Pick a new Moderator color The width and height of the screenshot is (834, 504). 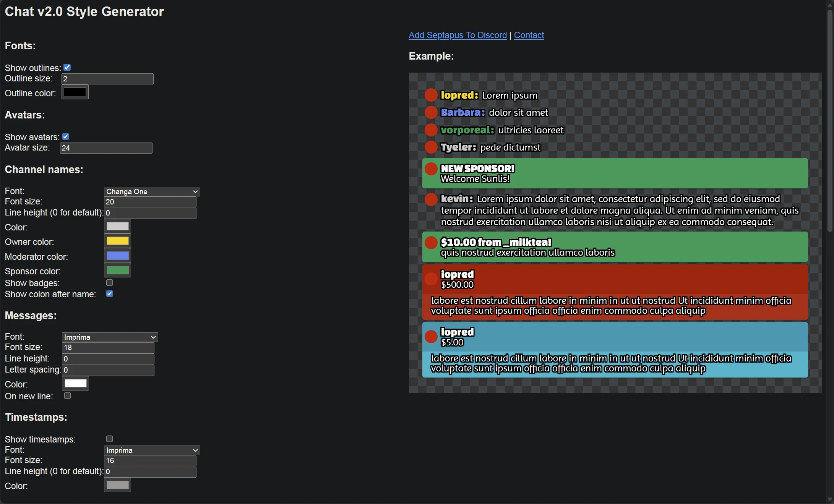[x=117, y=255]
